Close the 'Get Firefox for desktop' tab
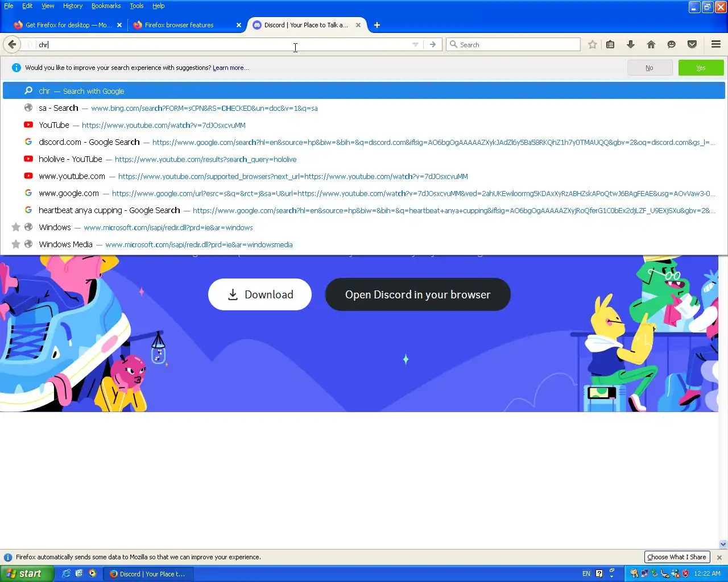728x582 pixels. (x=119, y=25)
